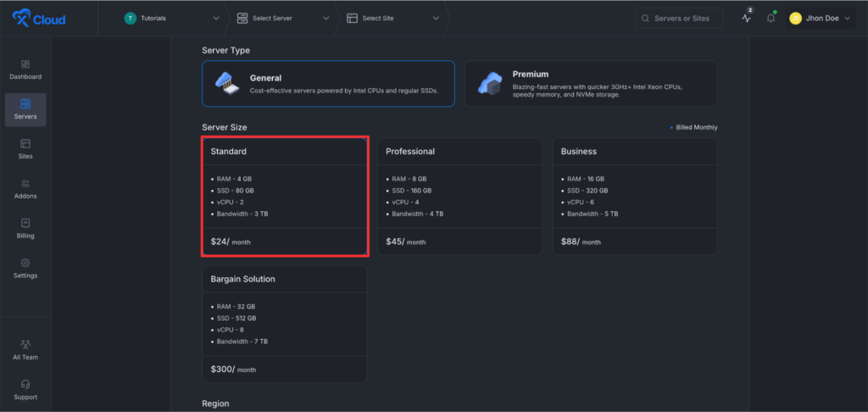Open the Dashboard sidebar icon
Screen dimensions: 868x412
click(25, 64)
